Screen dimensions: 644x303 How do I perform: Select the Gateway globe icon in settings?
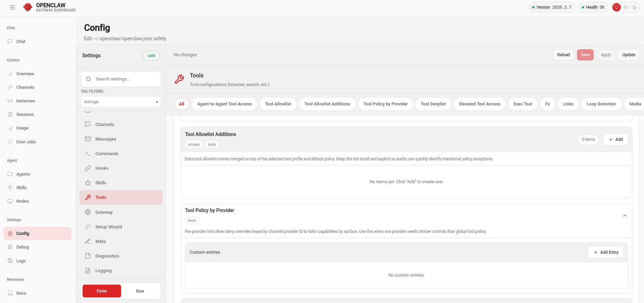(x=88, y=212)
